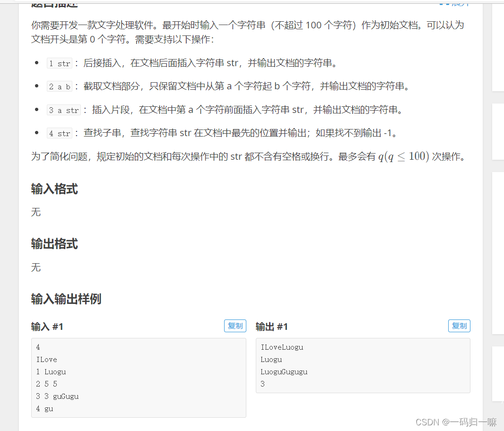Click the 输出 #1 label

[x=271, y=327]
